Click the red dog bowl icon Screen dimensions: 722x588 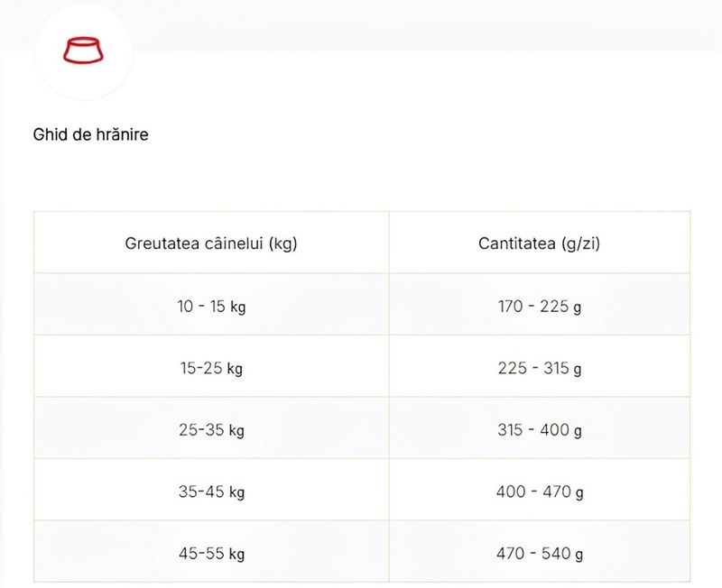[x=83, y=51]
